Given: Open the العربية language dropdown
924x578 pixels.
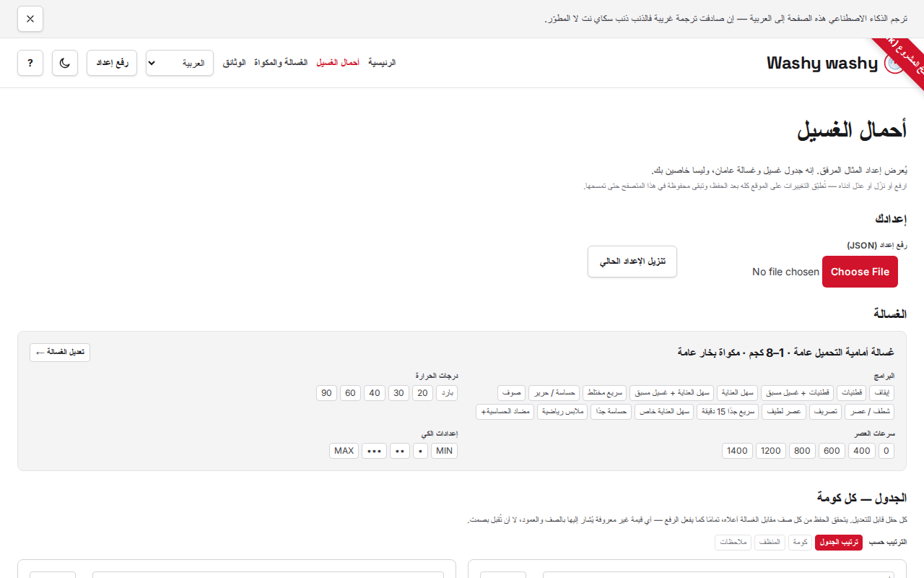Looking at the screenshot, I should pyautogui.click(x=180, y=63).
